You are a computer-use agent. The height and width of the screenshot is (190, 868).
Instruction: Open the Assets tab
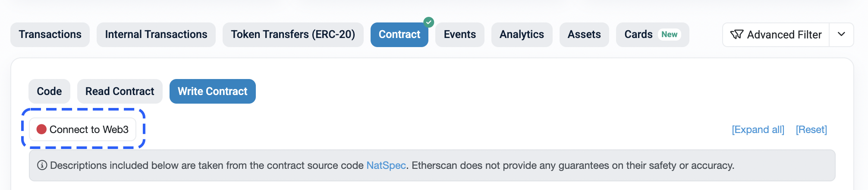(584, 35)
